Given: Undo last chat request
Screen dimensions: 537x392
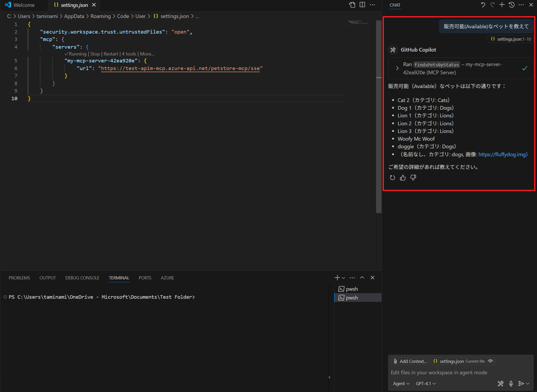Looking at the screenshot, I should coord(483,5).
